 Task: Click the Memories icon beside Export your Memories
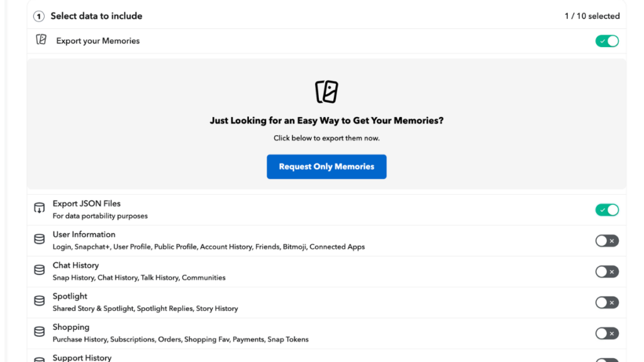[42, 40]
